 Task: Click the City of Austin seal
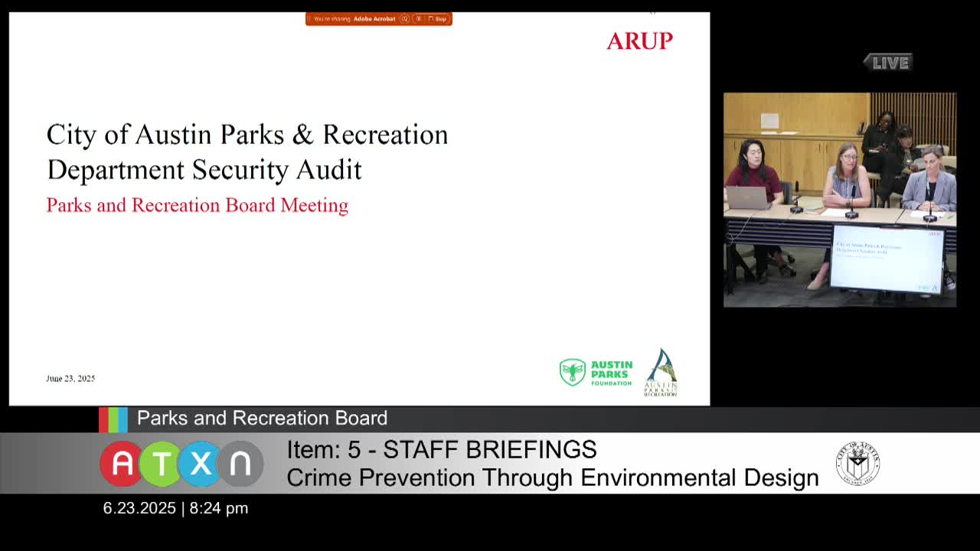point(857,464)
